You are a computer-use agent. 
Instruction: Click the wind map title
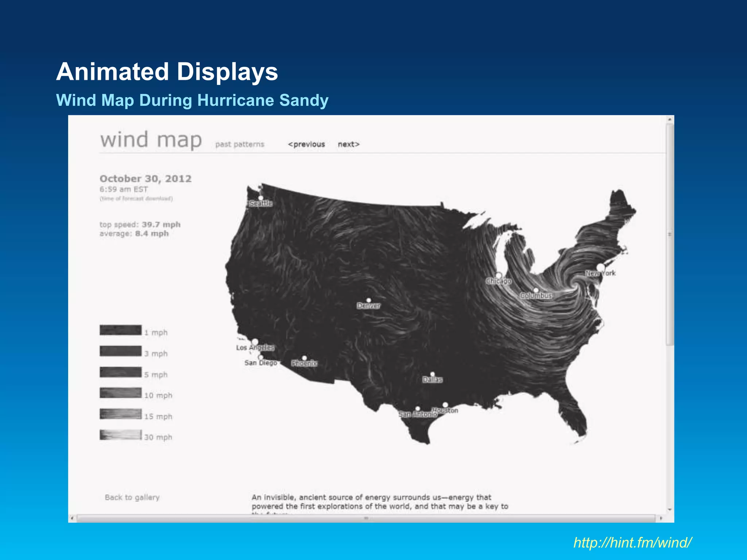coord(151,140)
